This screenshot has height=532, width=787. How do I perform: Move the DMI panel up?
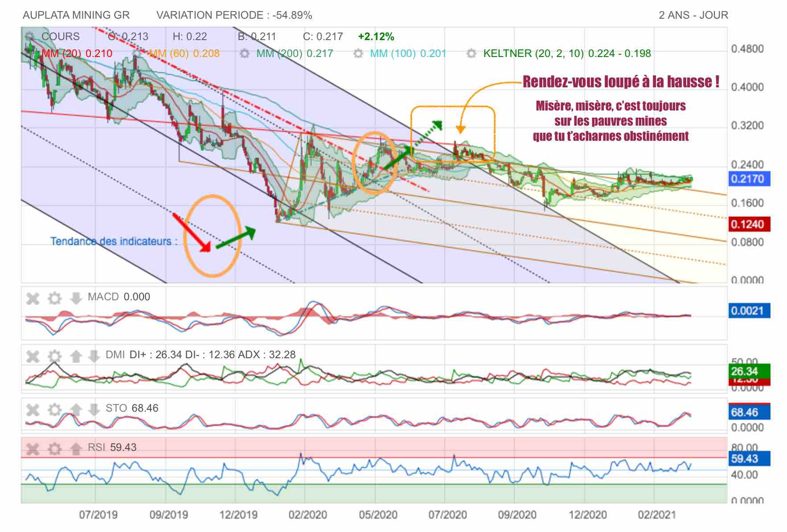76,356
